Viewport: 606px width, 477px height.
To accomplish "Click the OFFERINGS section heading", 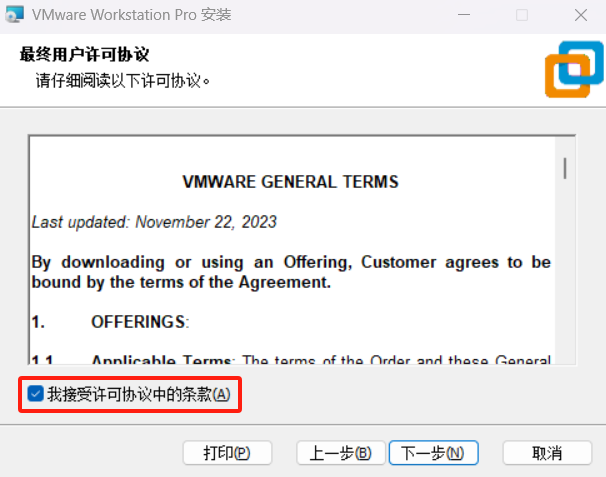I will (x=140, y=322).
